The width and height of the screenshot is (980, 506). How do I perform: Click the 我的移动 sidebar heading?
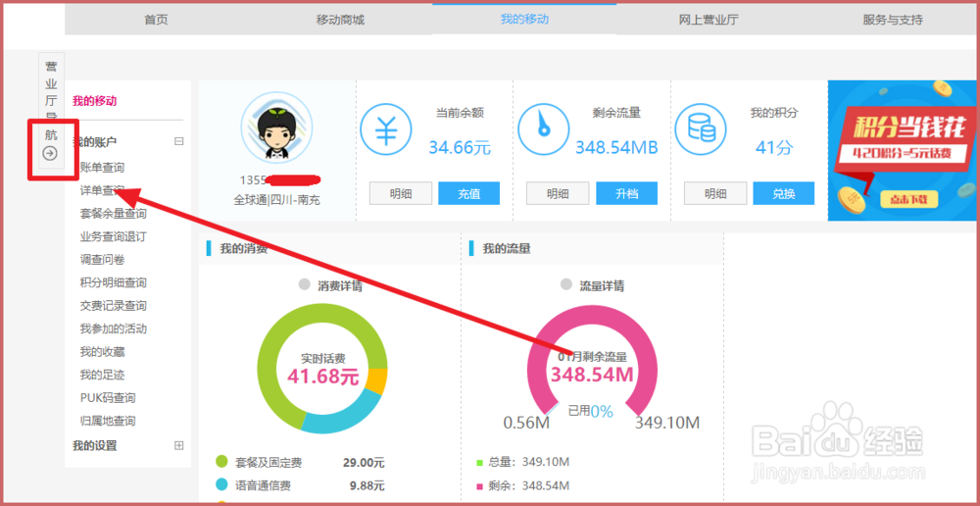(x=94, y=101)
